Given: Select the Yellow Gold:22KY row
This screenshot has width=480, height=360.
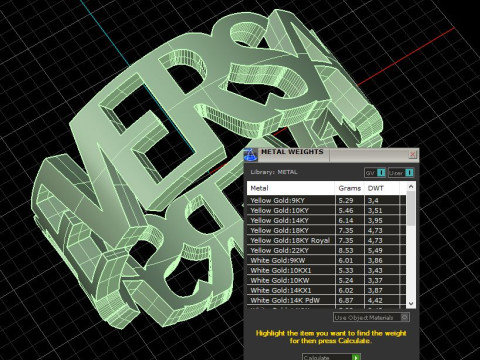Looking at the screenshot, I should [x=326, y=250].
